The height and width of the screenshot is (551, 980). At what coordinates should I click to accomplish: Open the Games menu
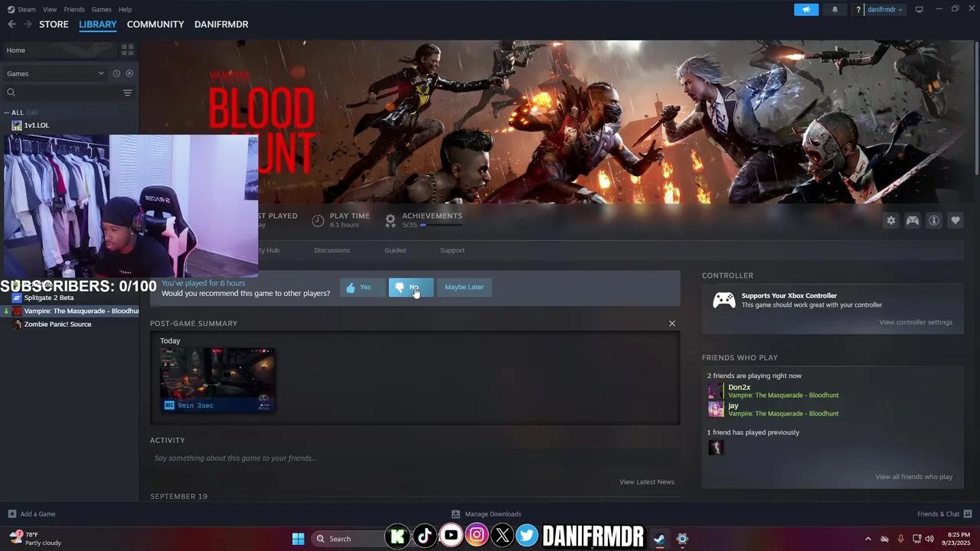pos(101,9)
